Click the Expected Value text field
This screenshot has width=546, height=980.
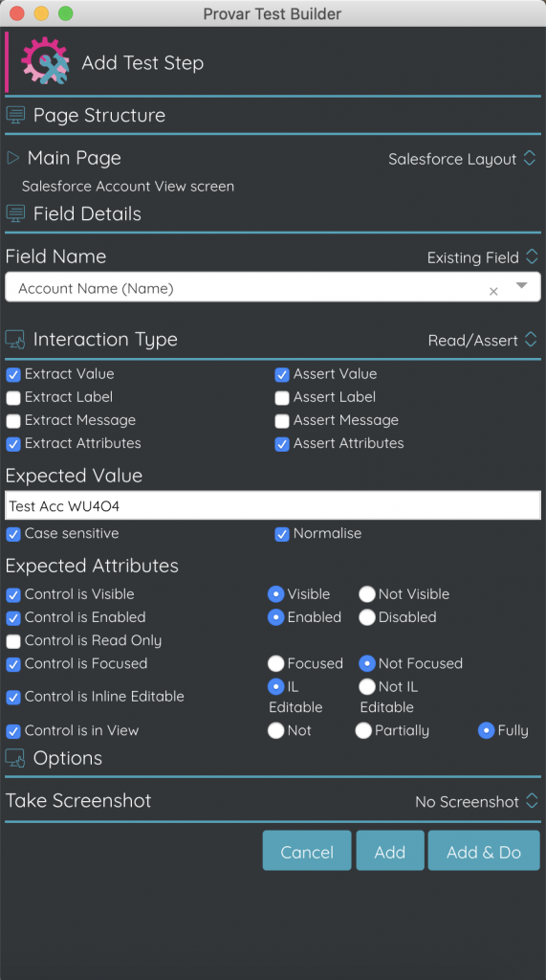coord(273,505)
